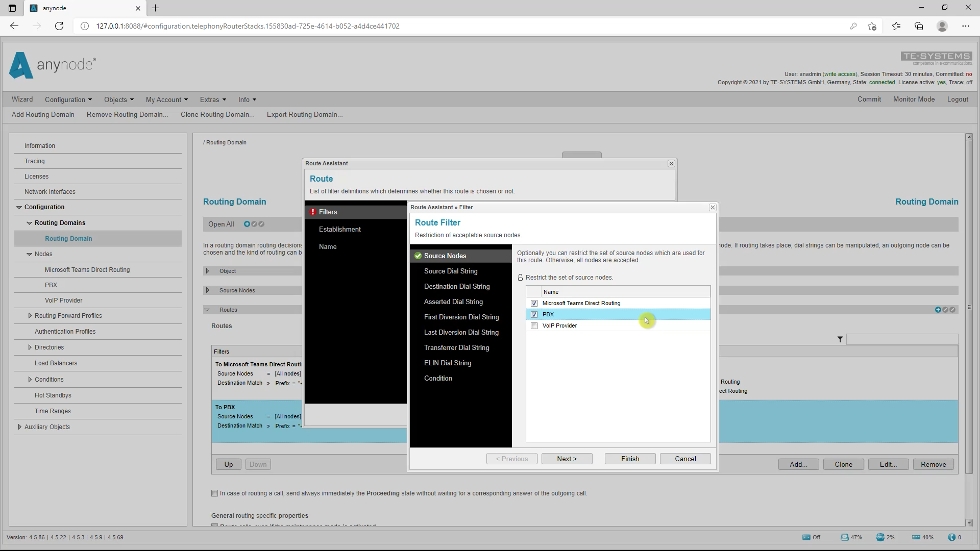Open the My Account dropdown menu
This screenshot has height=551, width=980.
(x=167, y=99)
